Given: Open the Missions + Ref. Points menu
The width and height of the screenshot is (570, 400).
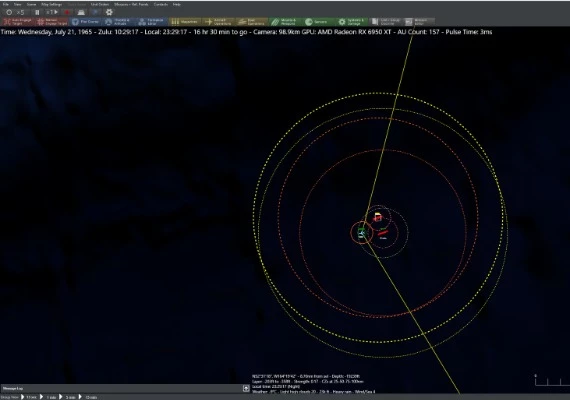Looking at the screenshot, I should 131,4.
